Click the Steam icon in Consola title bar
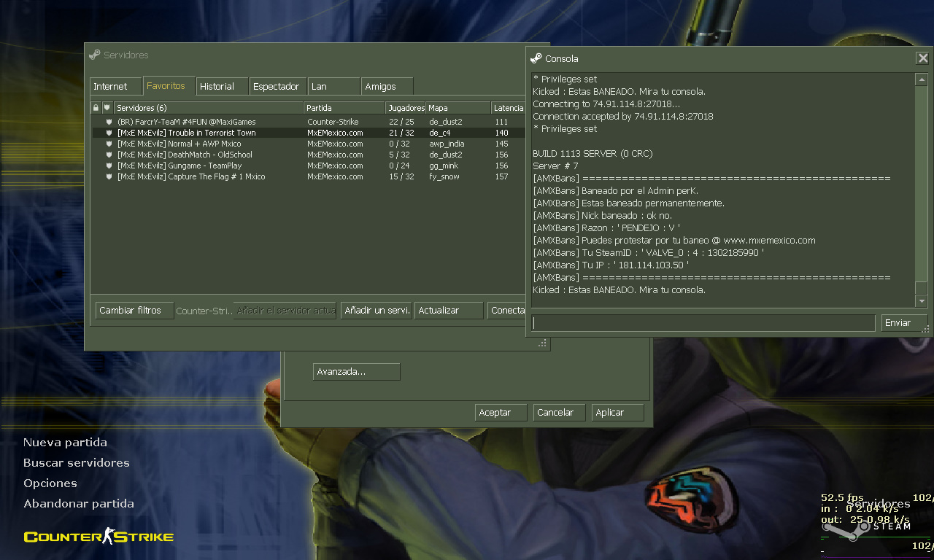 click(x=536, y=58)
